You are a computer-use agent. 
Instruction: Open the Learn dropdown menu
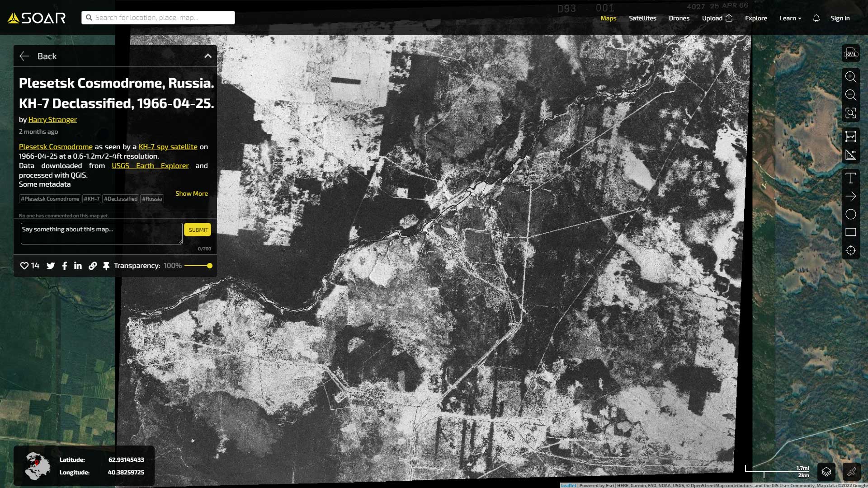point(790,18)
